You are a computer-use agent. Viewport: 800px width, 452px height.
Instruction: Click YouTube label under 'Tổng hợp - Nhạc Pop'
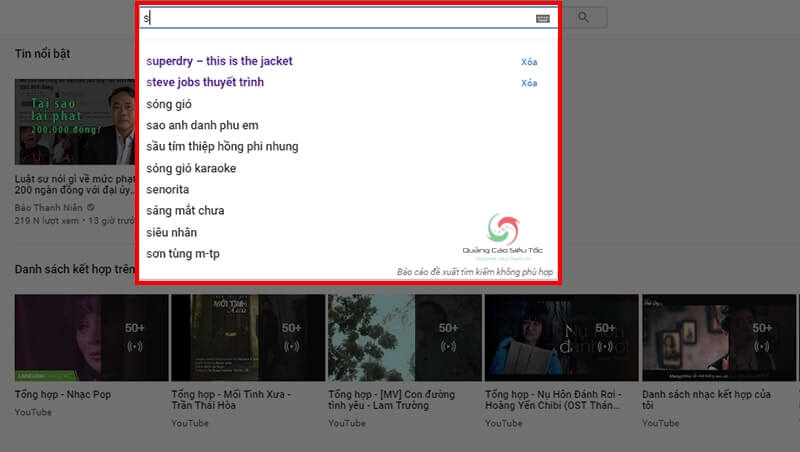[x=33, y=412]
